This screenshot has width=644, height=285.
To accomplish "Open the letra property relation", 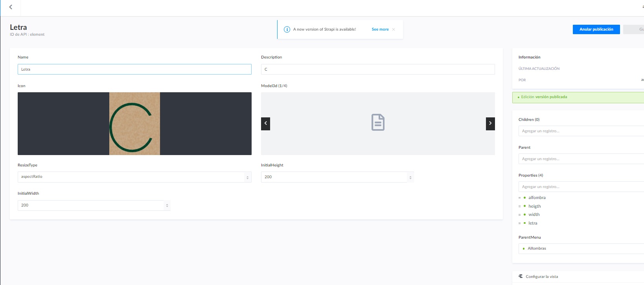I will (x=533, y=223).
